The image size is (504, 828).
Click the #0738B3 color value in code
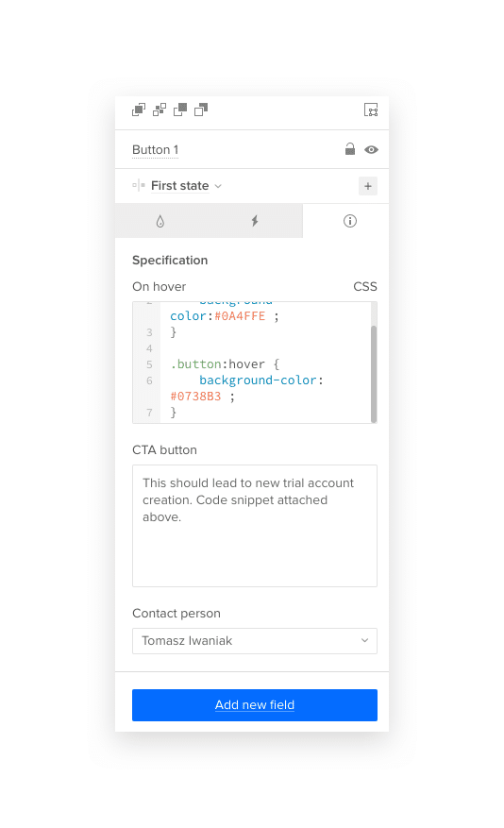195,396
